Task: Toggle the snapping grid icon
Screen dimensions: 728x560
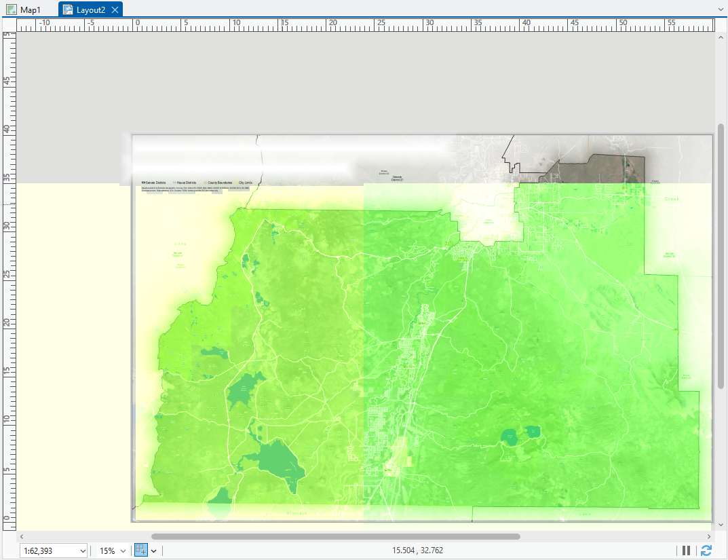Action: point(140,550)
